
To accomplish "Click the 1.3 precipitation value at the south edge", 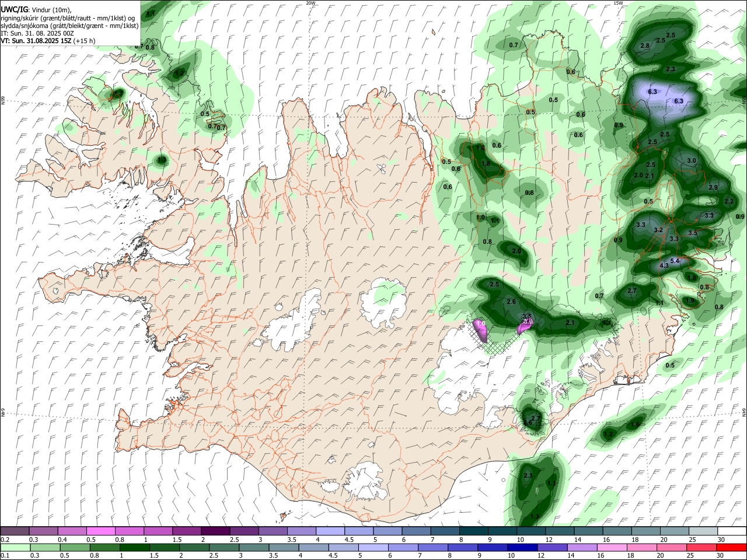I will (x=535, y=517).
